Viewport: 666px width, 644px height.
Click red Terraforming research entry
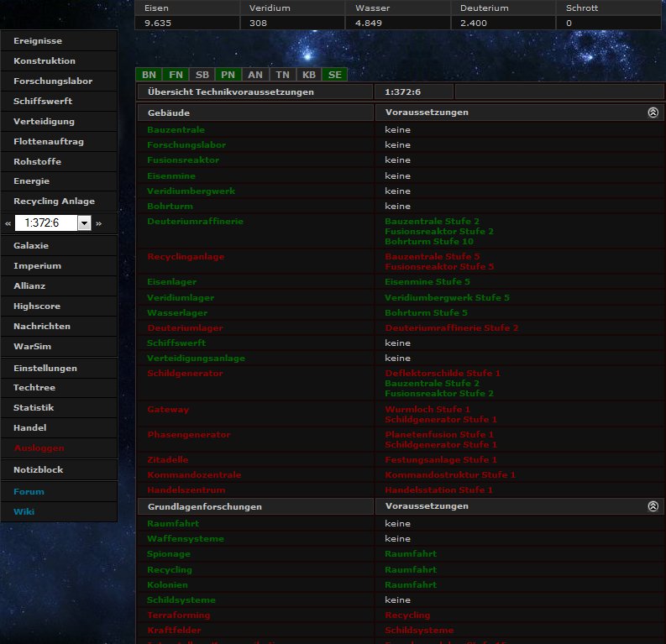coord(178,615)
